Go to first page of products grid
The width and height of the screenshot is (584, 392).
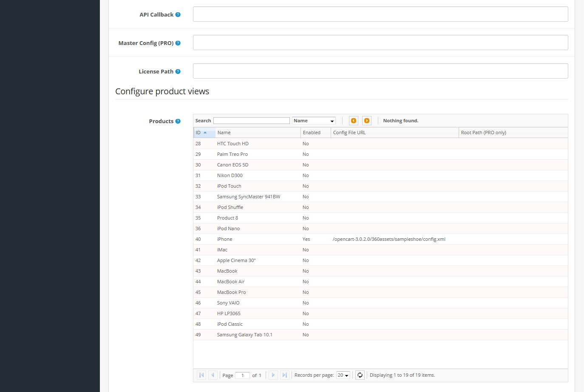tap(202, 375)
